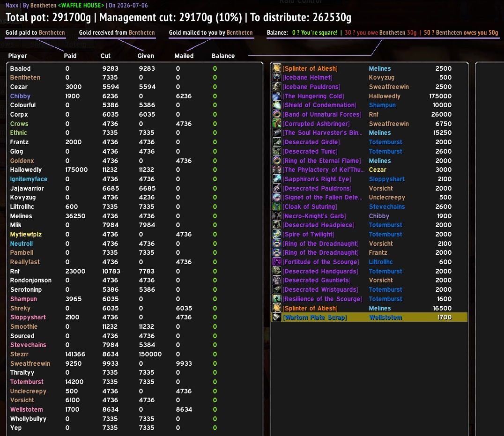
Task: Open the [Corrupted Ashbringer] item link
Action: pos(316,124)
